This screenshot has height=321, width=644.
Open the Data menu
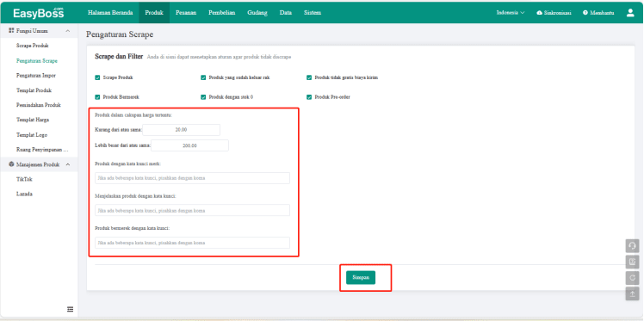point(286,13)
